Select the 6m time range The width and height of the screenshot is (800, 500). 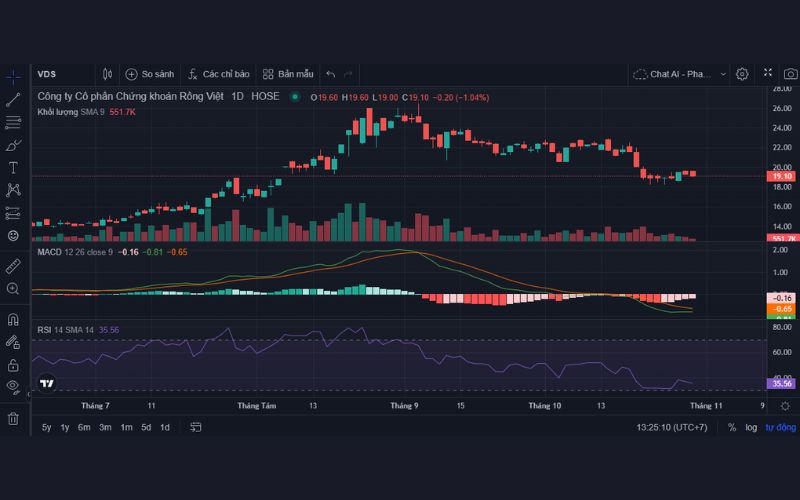point(84,427)
